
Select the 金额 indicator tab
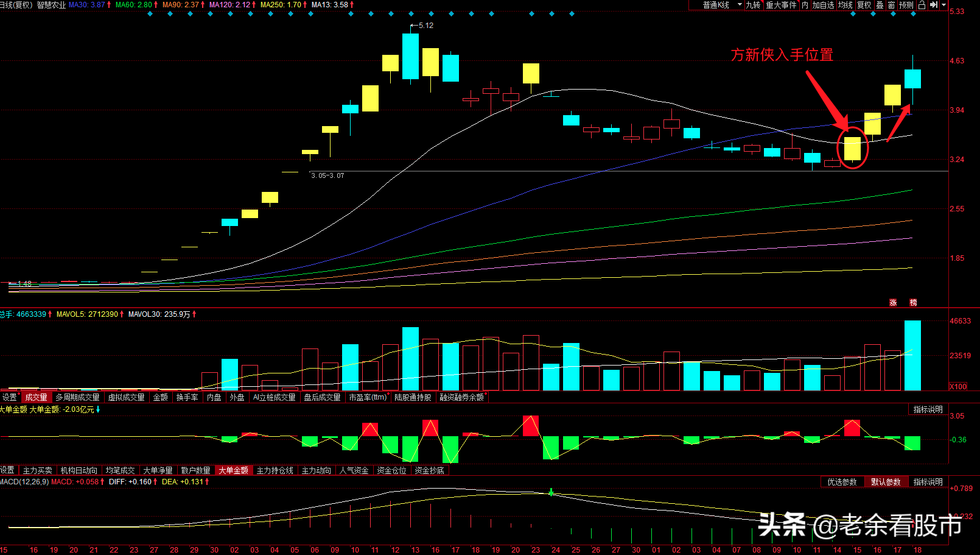[161, 397]
